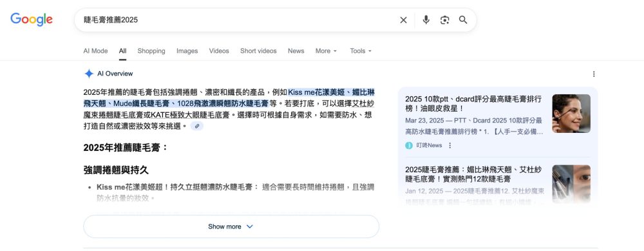Screen dimensions: 644x251
Task: Click the source link chip icon after paragraph
Action: click(196, 126)
